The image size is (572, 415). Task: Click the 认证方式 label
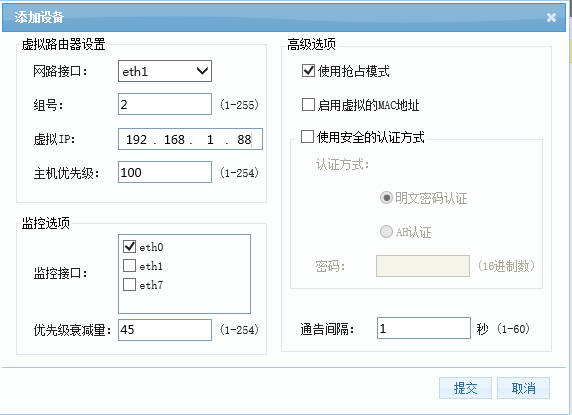(x=343, y=164)
